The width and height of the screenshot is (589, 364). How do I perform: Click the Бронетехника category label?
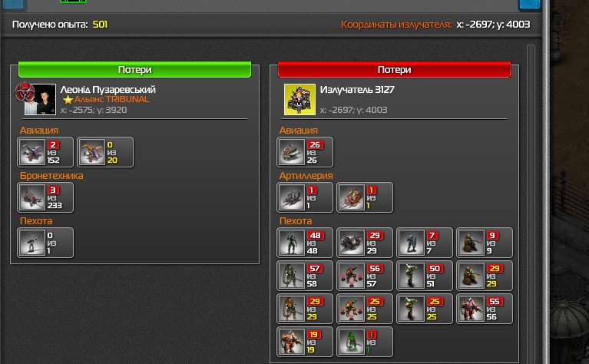51,176
